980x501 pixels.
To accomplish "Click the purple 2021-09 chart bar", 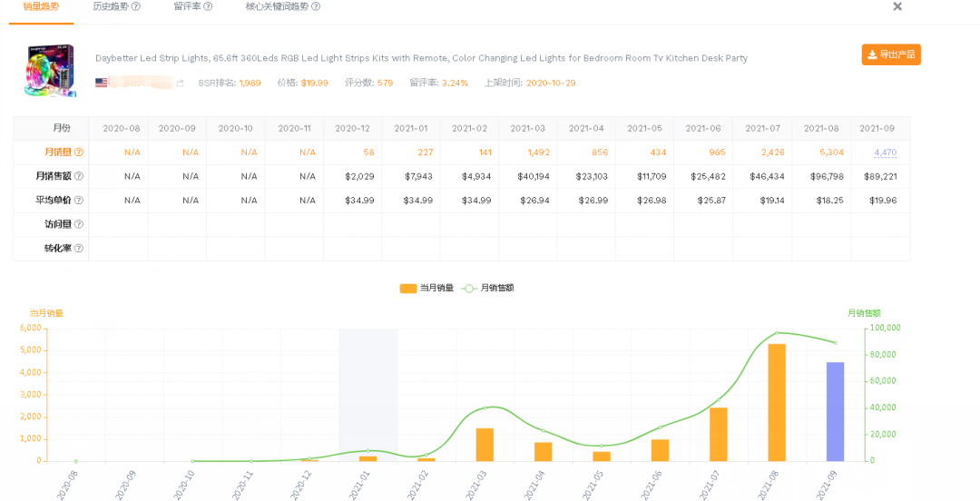I will (x=835, y=411).
